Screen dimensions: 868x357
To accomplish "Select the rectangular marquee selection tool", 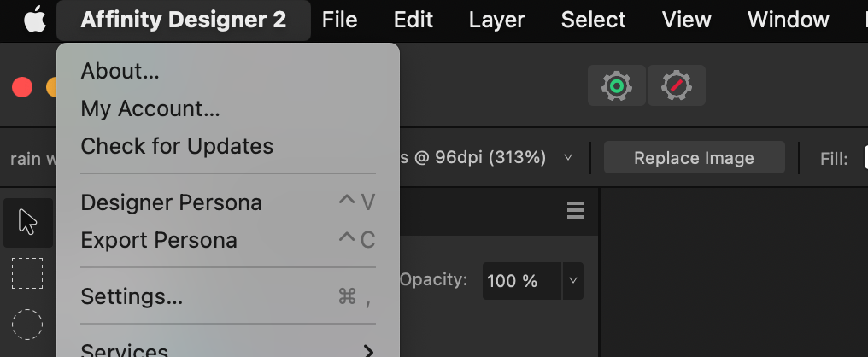I will (x=27, y=272).
